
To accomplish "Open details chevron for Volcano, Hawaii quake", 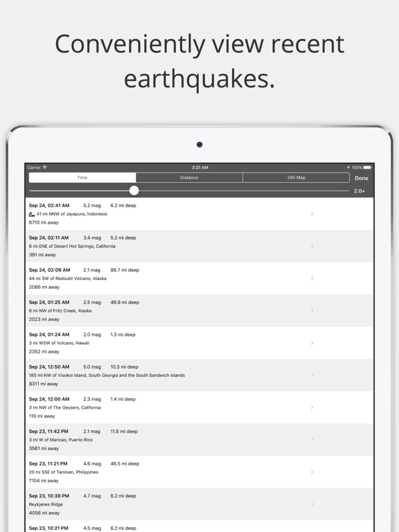I will point(312,343).
